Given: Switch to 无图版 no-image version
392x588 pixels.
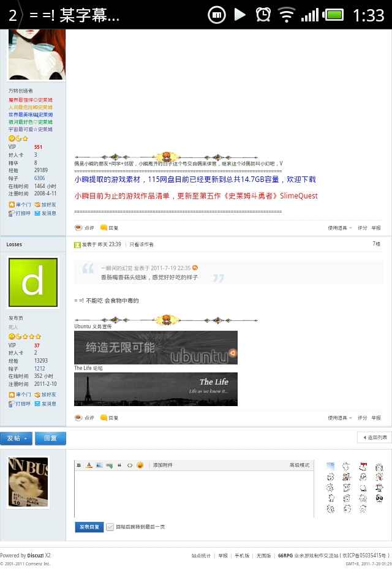Looking at the screenshot, I should [264, 556].
